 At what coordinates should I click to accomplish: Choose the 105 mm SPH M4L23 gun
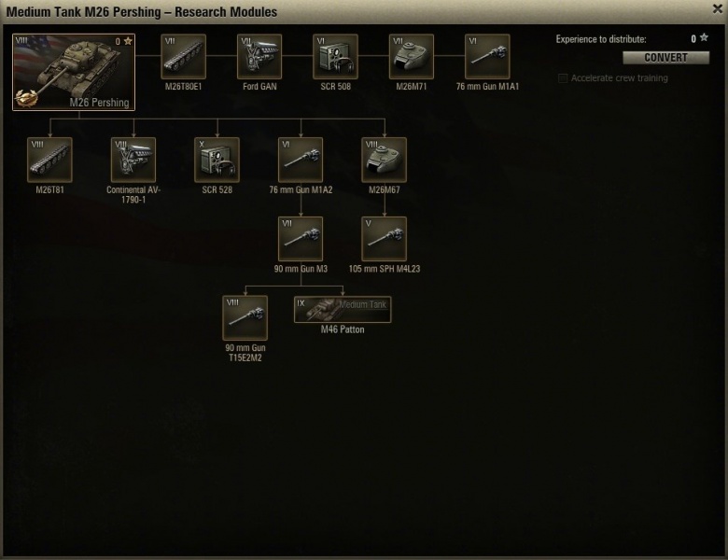point(384,239)
